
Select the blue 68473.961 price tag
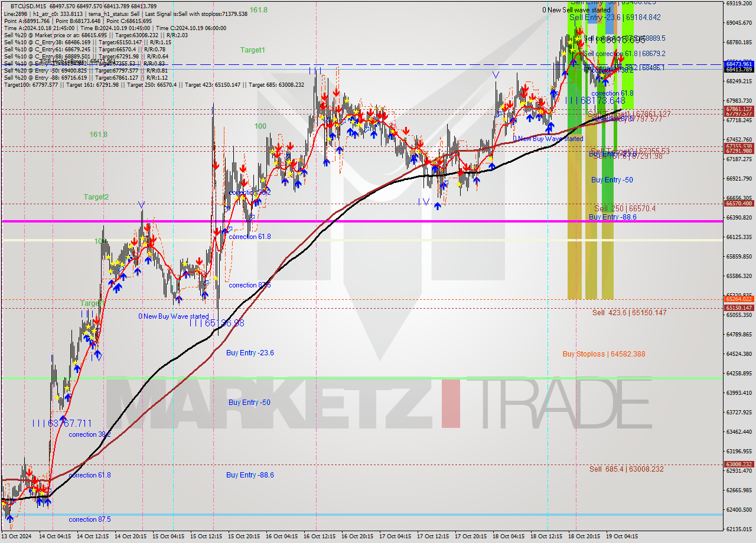click(x=739, y=64)
